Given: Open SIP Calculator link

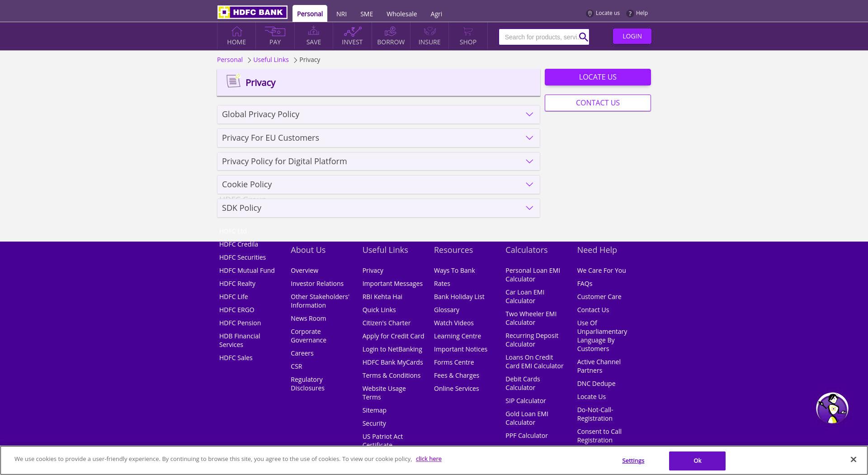Looking at the screenshot, I should point(525,401).
